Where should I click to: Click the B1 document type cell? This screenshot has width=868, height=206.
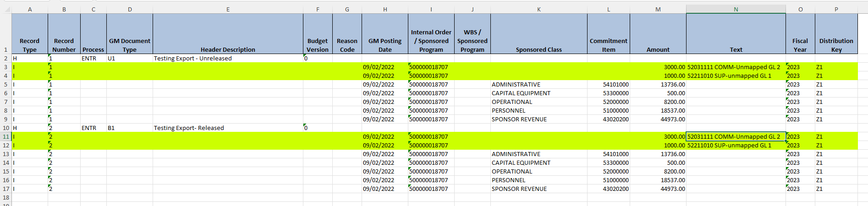(x=111, y=128)
